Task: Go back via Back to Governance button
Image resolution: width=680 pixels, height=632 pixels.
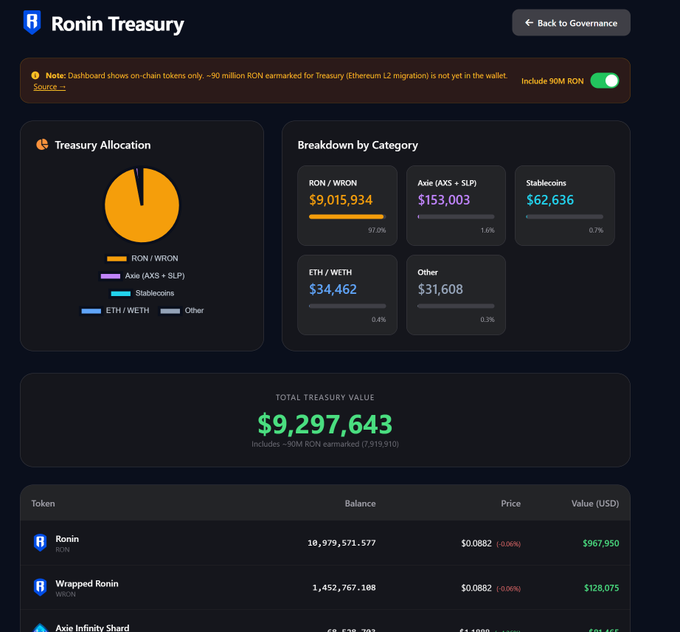Action: [x=571, y=23]
